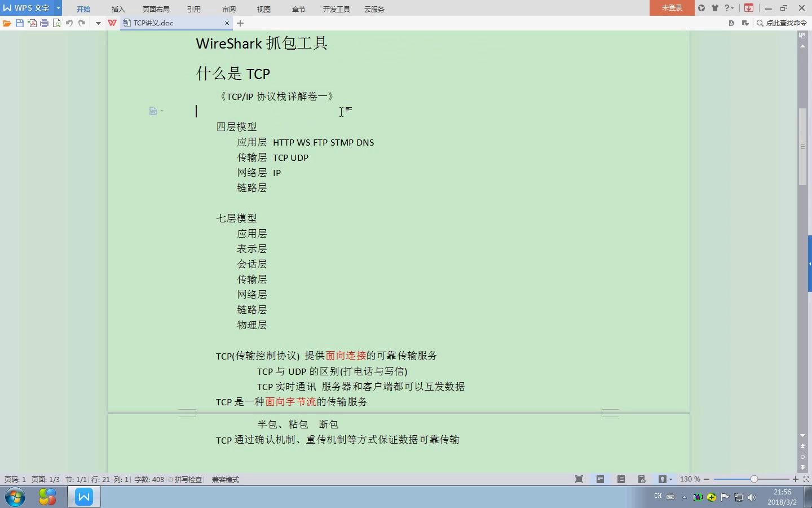Open the WPS home page tab icon
Viewport: 812px width, 508px height.
(x=112, y=23)
